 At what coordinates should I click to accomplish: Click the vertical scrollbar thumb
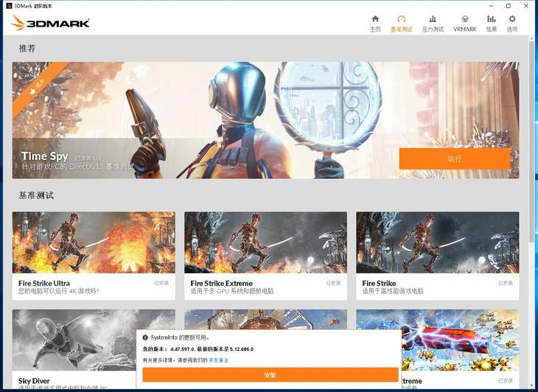tap(531, 141)
